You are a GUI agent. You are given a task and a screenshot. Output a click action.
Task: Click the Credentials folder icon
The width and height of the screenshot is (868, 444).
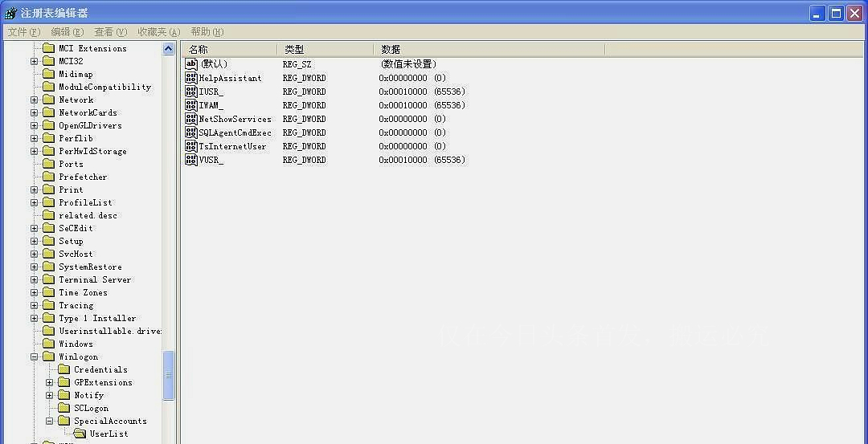63,369
